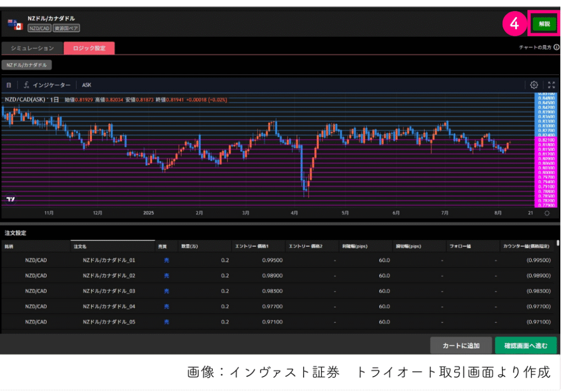Screen dimensions: 563x392
Task: Click counter value (0.97700) cell
Action: tap(539, 307)
